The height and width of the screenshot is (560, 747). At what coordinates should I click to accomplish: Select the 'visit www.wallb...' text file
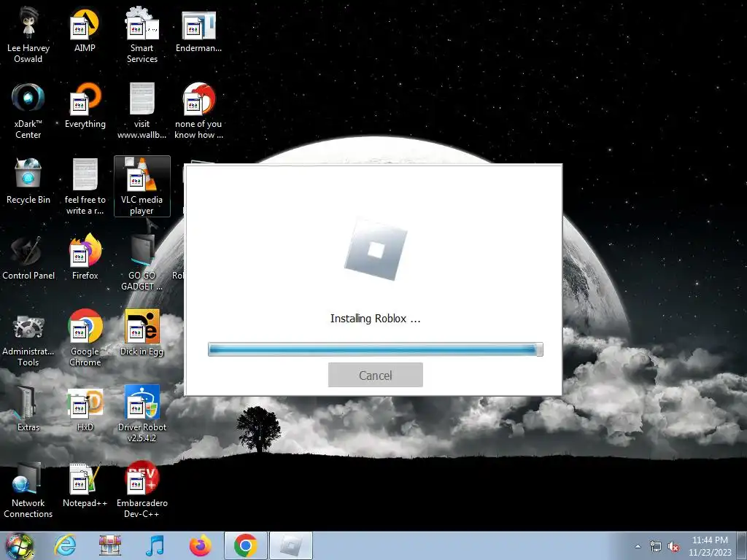click(142, 111)
